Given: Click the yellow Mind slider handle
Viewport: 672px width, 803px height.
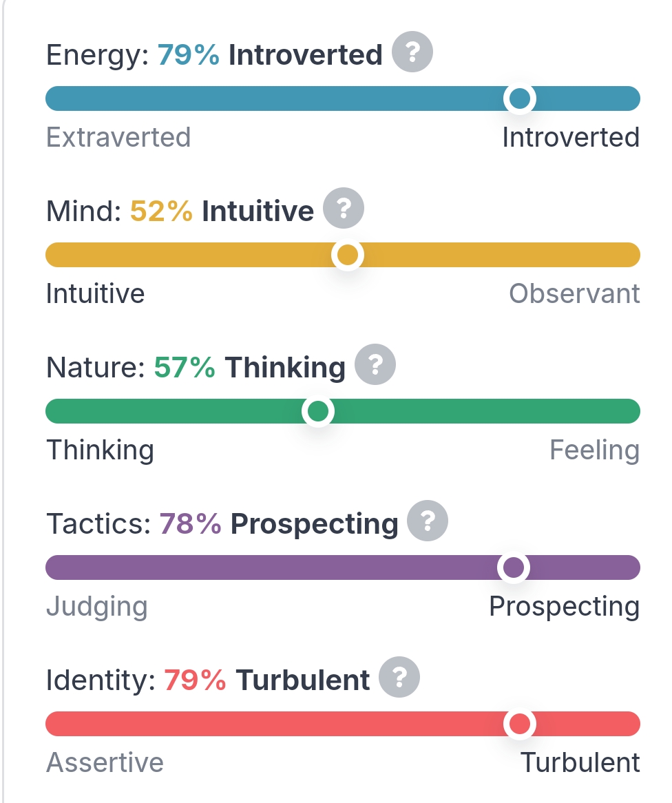Looking at the screenshot, I should [348, 255].
